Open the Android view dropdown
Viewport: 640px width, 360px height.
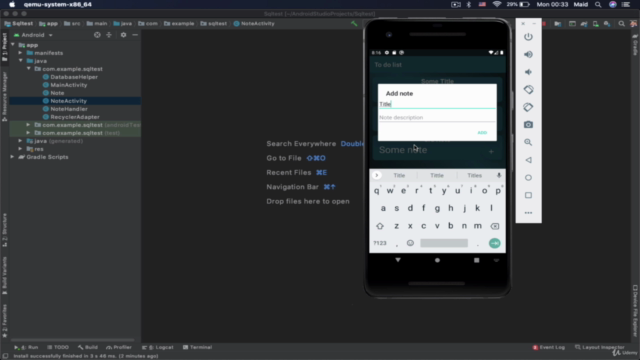pos(33,35)
